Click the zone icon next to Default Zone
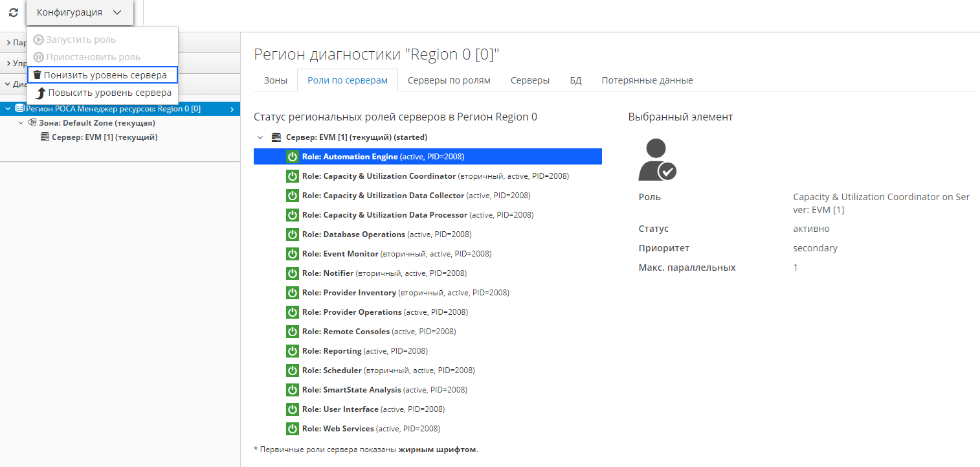This screenshot has height=467, width=980. [32, 122]
